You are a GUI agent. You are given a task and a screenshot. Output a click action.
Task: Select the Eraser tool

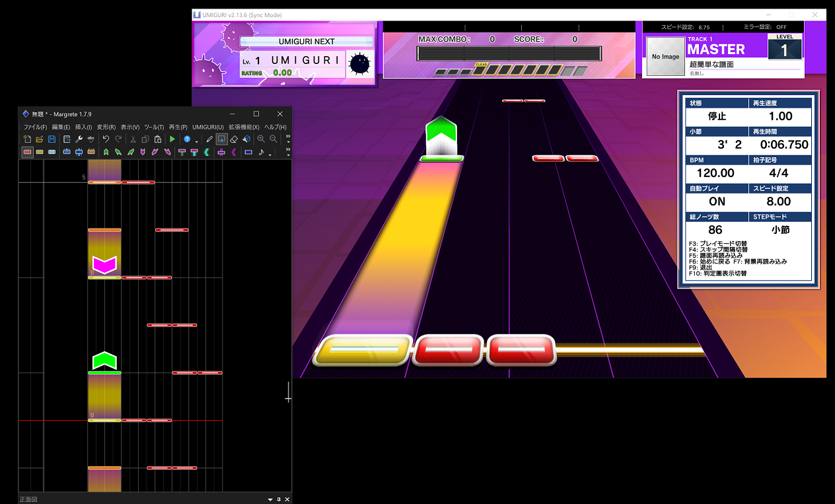tap(234, 139)
